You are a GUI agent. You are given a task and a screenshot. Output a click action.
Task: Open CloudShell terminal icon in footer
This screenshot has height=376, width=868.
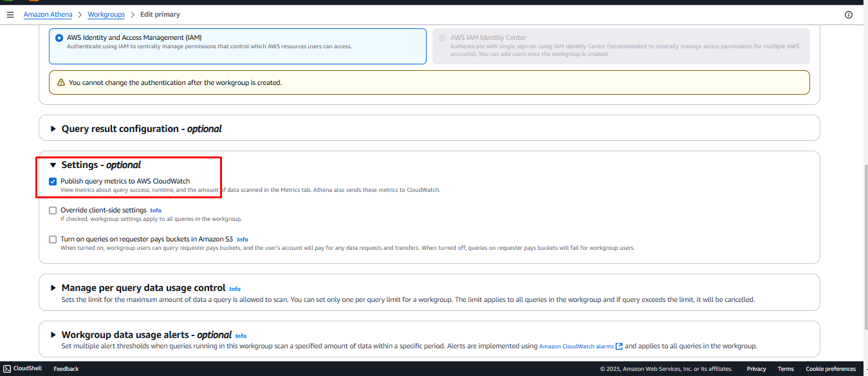pos(7,369)
